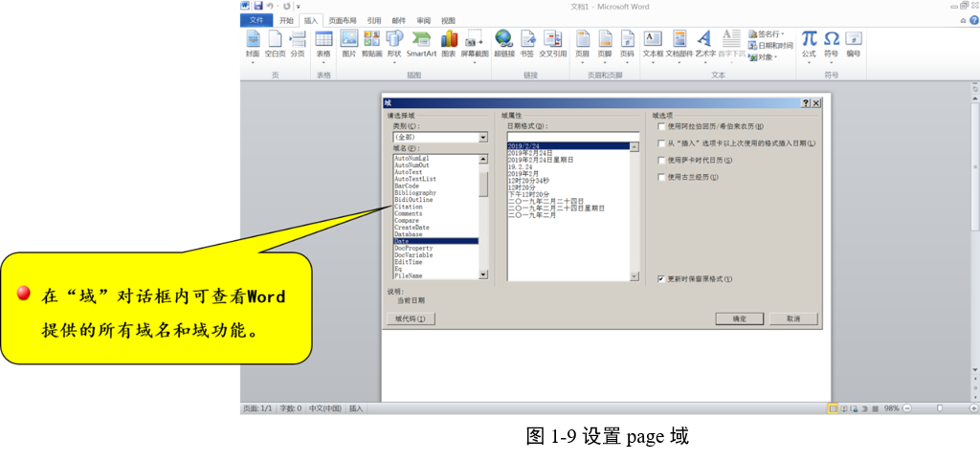This screenshot has width=980, height=460.
Task: Cancel the dialog with 取消
Action: click(x=793, y=319)
